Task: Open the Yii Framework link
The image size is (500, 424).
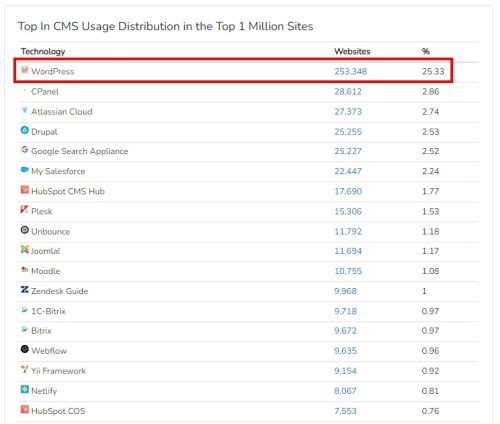Action: coord(58,371)
